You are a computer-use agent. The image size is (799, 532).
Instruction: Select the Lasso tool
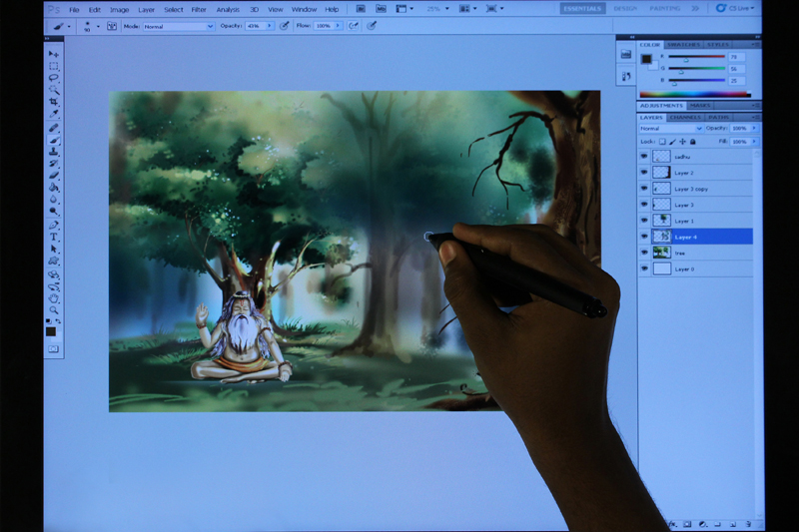coord(54,78)
